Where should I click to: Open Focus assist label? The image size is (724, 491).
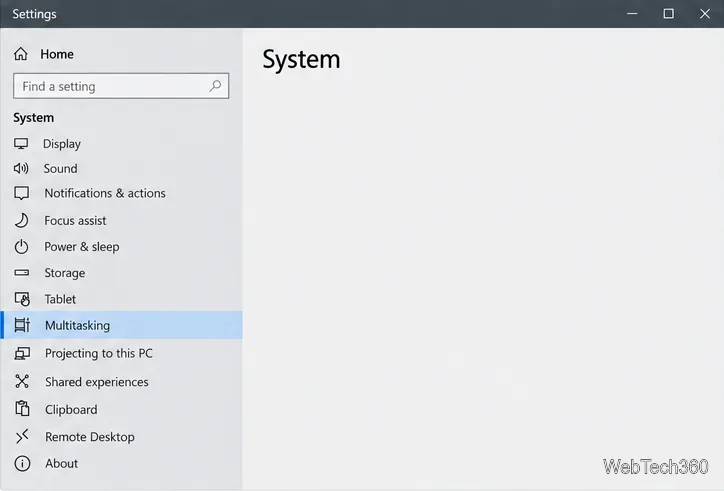point(75,220)
